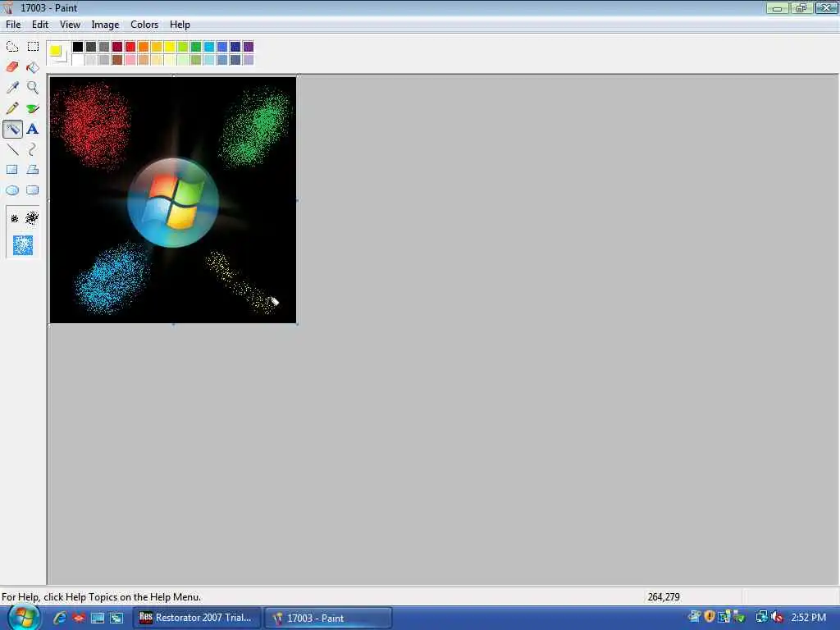This screenshot has width=840, height=630.
Task: Open the Edit menu
Action: (x=40, y=25)
